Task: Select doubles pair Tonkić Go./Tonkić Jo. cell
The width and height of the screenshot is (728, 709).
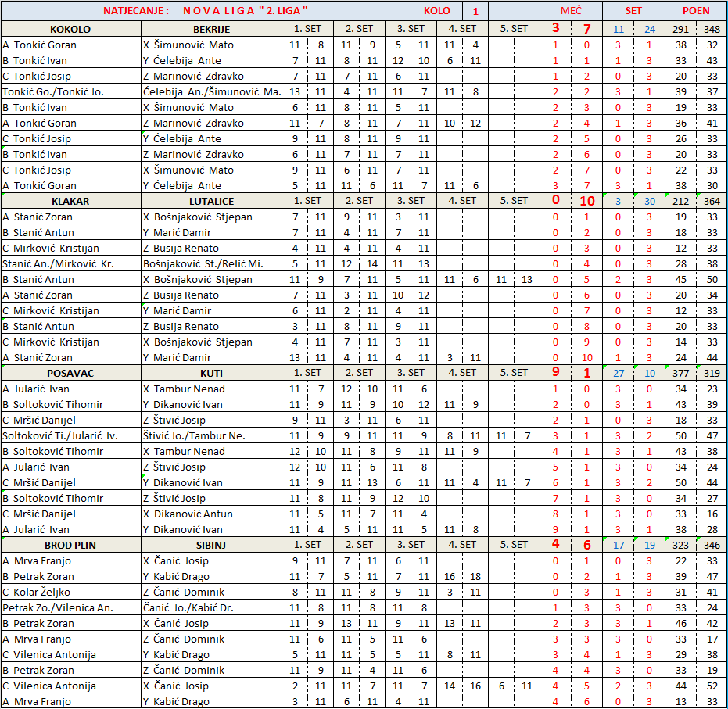Action: (x=70, y=91)
